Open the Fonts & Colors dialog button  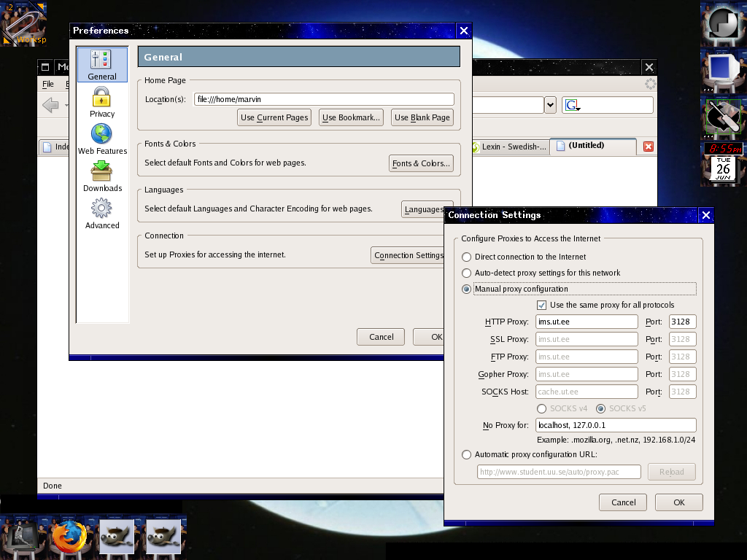(420, 163)
